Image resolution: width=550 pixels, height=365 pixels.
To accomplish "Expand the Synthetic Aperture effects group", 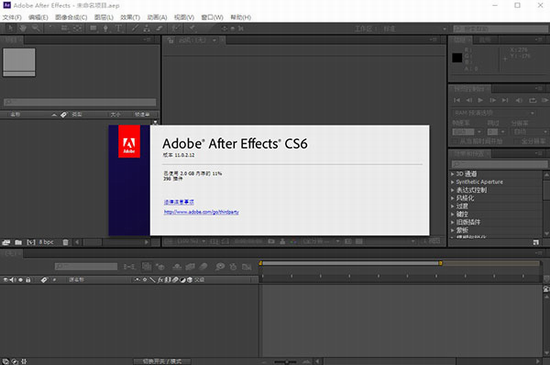I will tap(452, 182).
